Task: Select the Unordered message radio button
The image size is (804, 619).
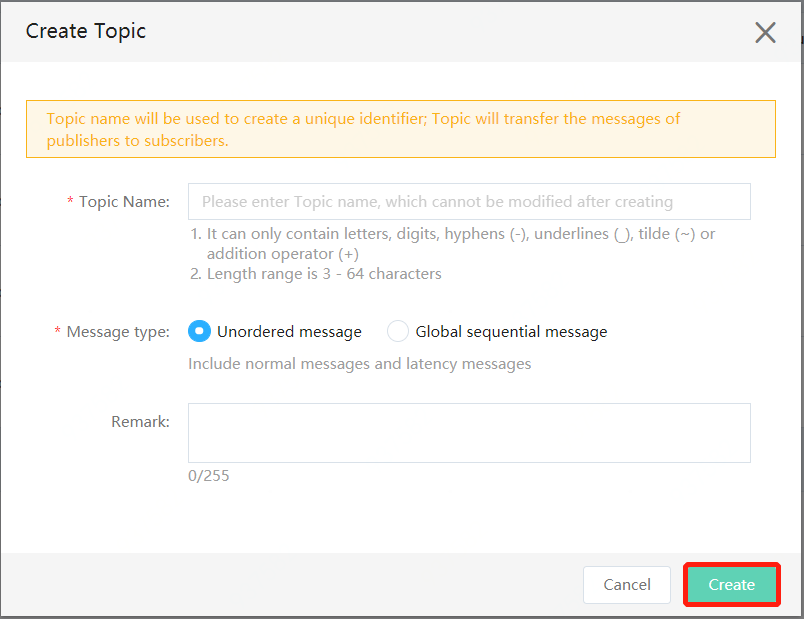Action: 199,331
